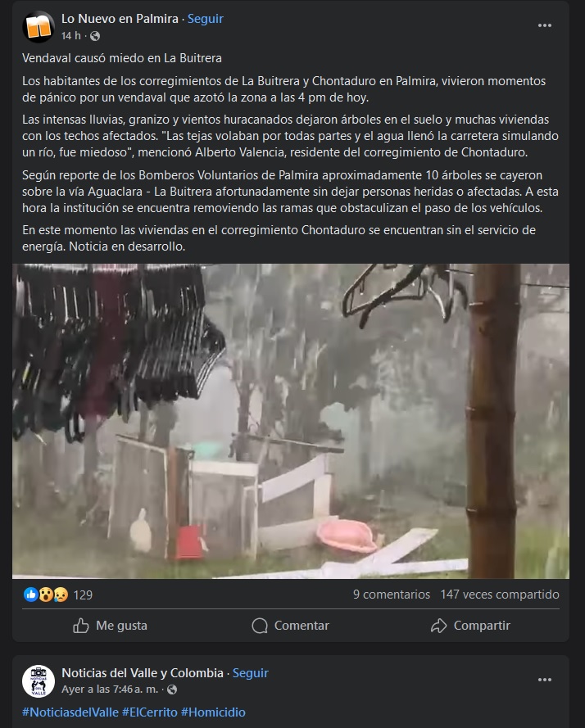
Task: Click the Comentar button
Action: pos(290,626)
